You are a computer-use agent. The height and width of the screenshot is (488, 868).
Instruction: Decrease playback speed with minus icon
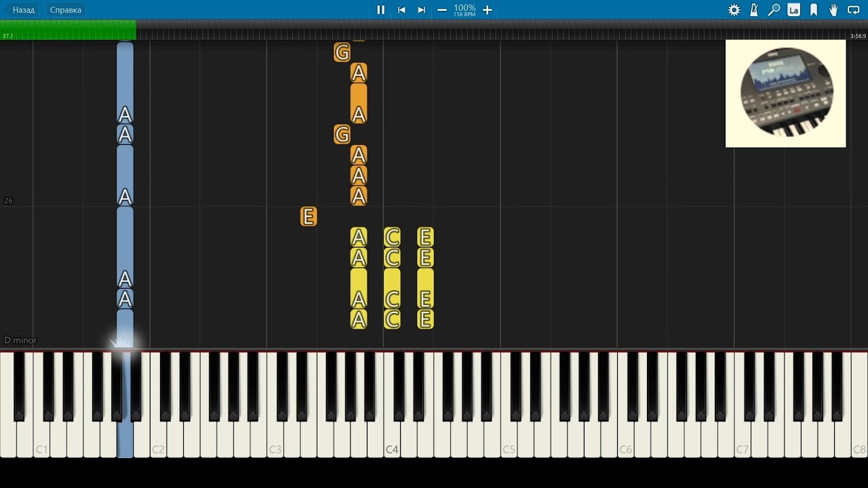click(x=442, y=10)
